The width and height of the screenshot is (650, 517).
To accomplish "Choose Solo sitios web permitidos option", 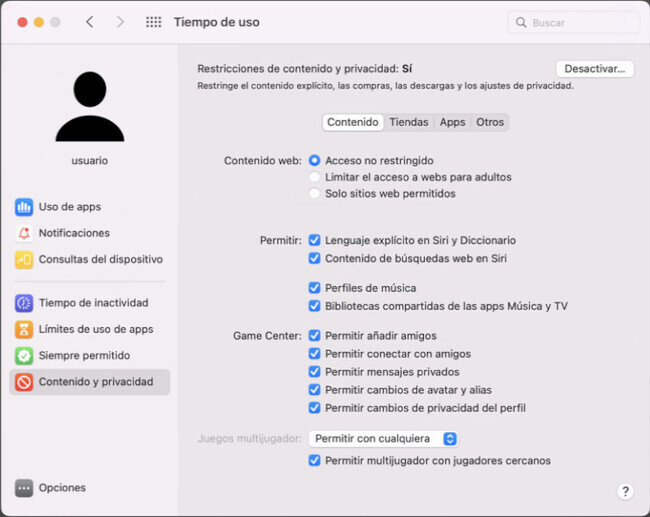I will pos(314,193).
